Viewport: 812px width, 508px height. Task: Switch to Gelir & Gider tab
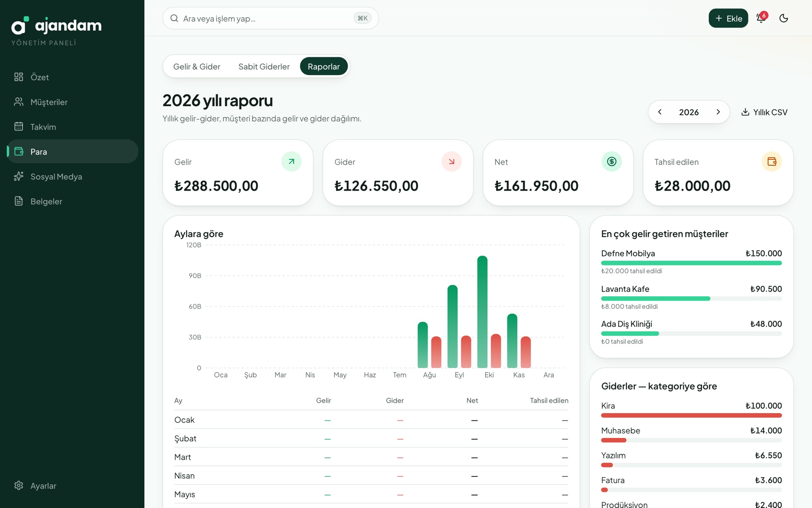tap(197, 66)
